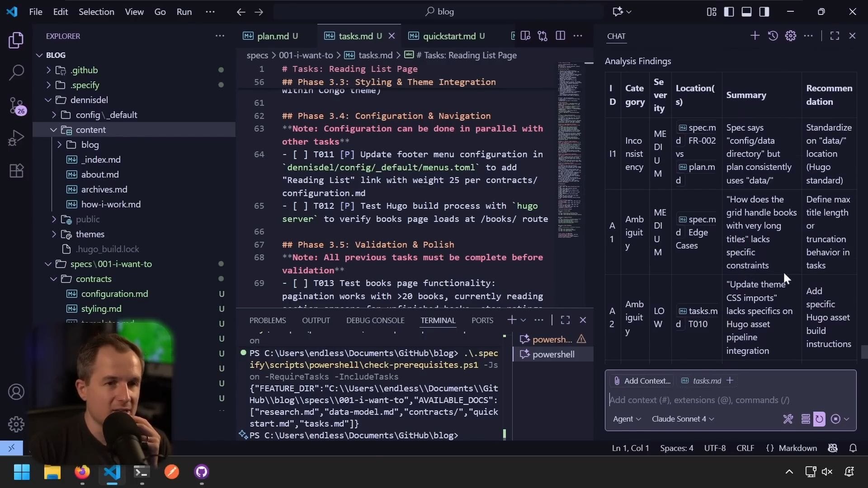The height and width of the screenshot is (488, 868).
Task: Switch to the plan.md tab
Action: (x=273, y=36)
